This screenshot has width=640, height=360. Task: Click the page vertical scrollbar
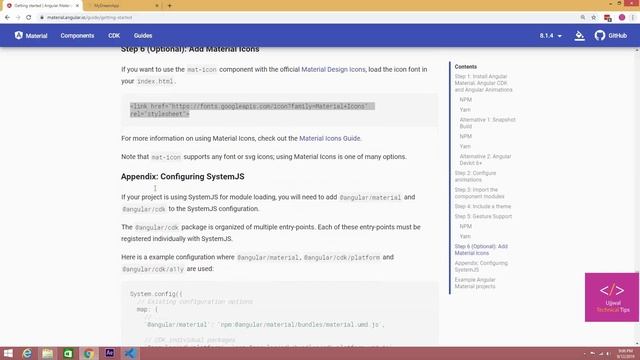pyautogui.click(x=637, y=196)
